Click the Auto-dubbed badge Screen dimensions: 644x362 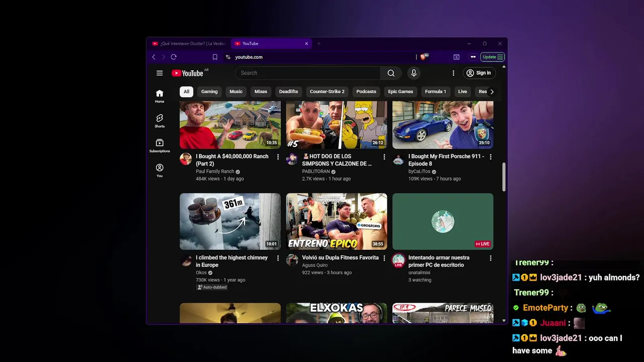pyautogui.click(x=212, y=287)
